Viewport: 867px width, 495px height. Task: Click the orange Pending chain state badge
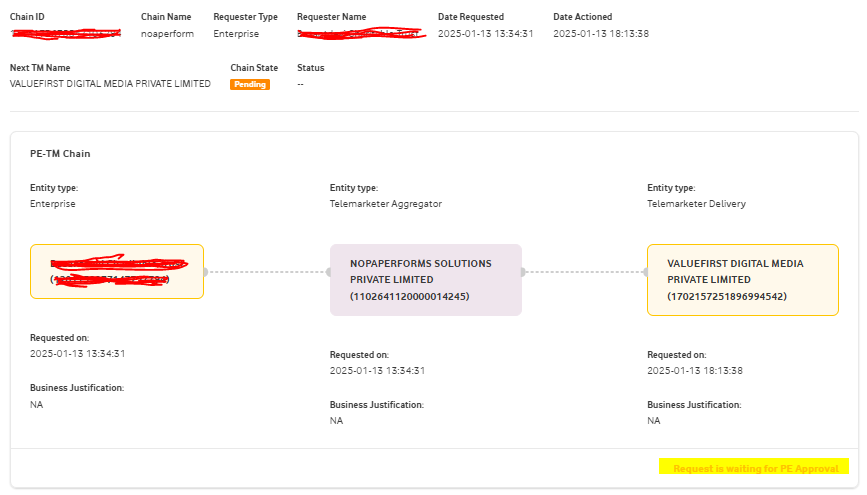coord(250,84)
